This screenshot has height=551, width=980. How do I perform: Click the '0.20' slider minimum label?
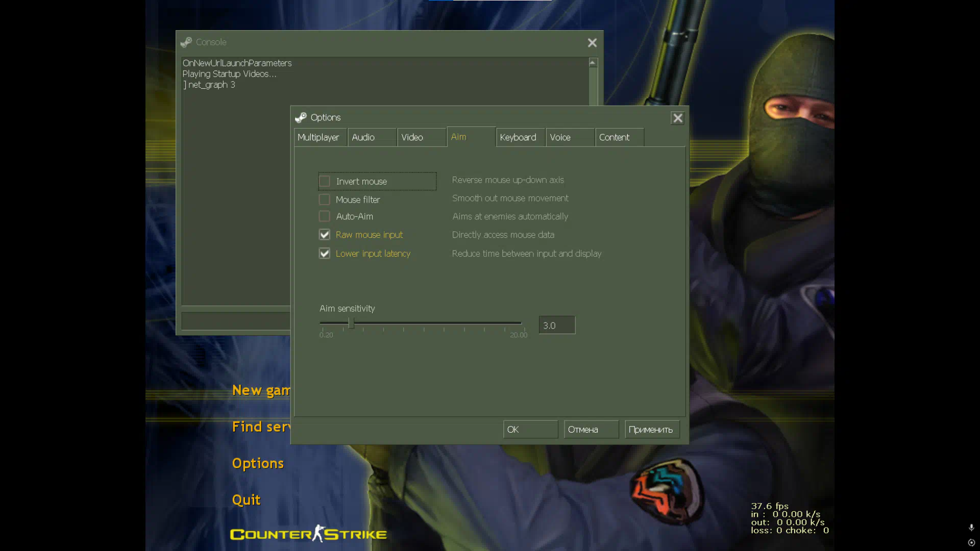tap(326, 335)
